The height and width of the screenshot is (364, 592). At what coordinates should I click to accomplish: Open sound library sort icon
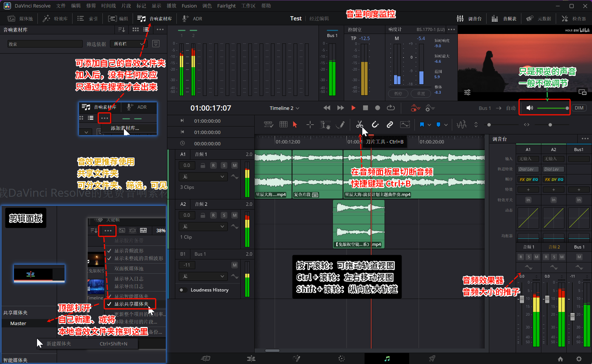click(122, 29)
